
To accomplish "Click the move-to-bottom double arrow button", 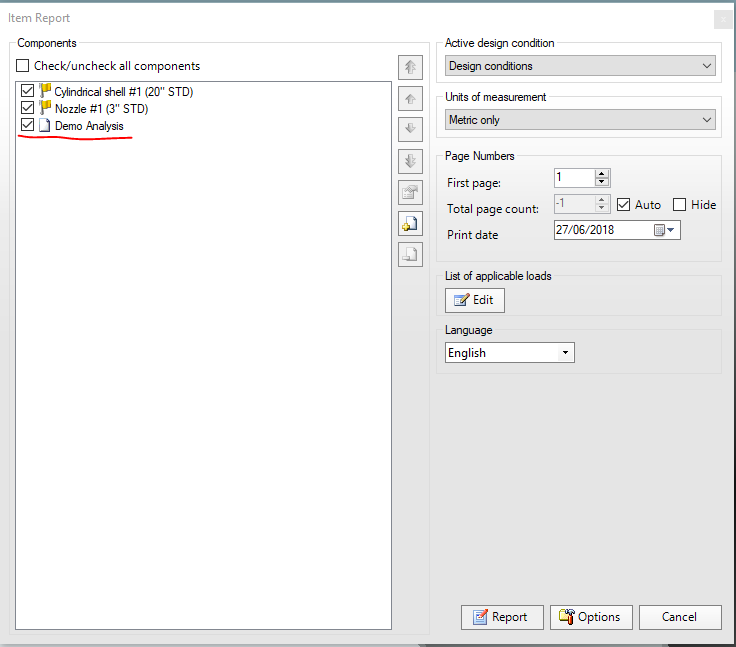I will [x=410, y=161].
